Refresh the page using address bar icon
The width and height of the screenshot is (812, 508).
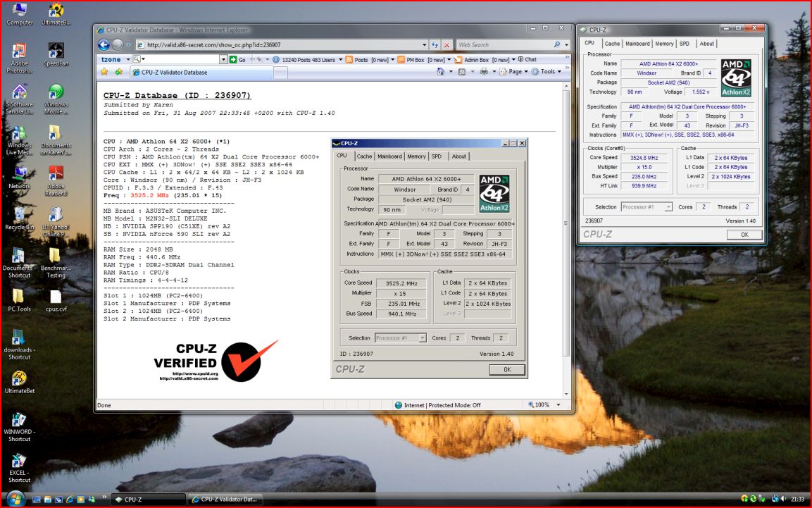435,44
